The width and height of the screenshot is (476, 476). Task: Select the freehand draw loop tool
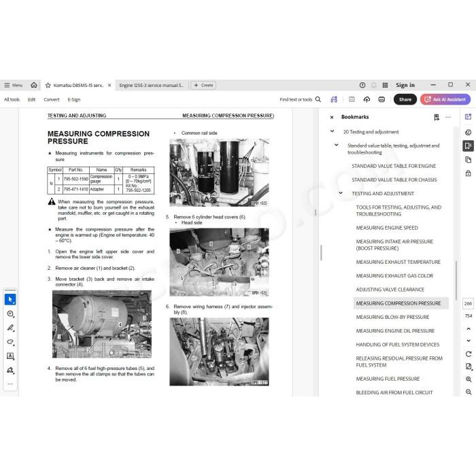point(10,342)
